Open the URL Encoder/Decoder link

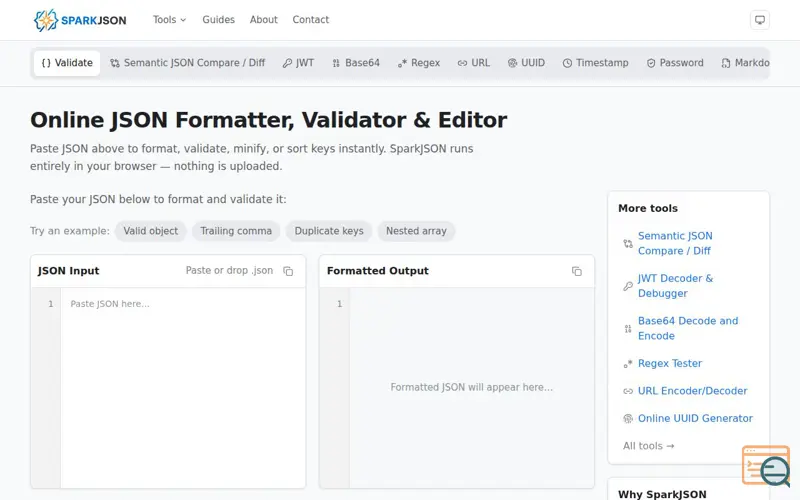tap(692, 391)
